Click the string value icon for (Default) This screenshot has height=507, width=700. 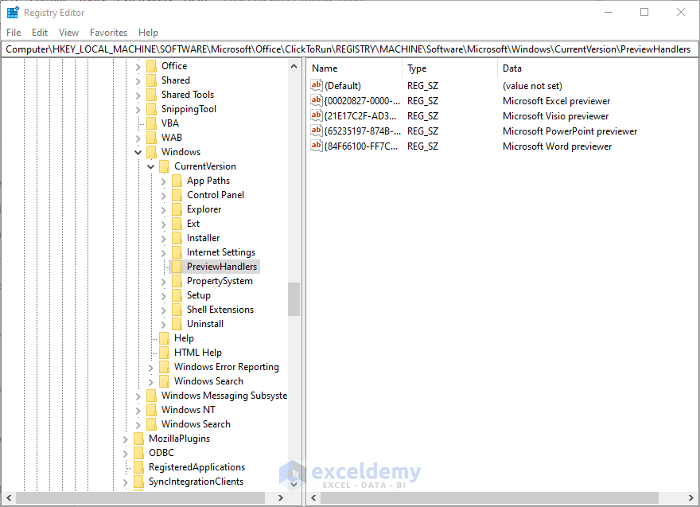[316, 85]
